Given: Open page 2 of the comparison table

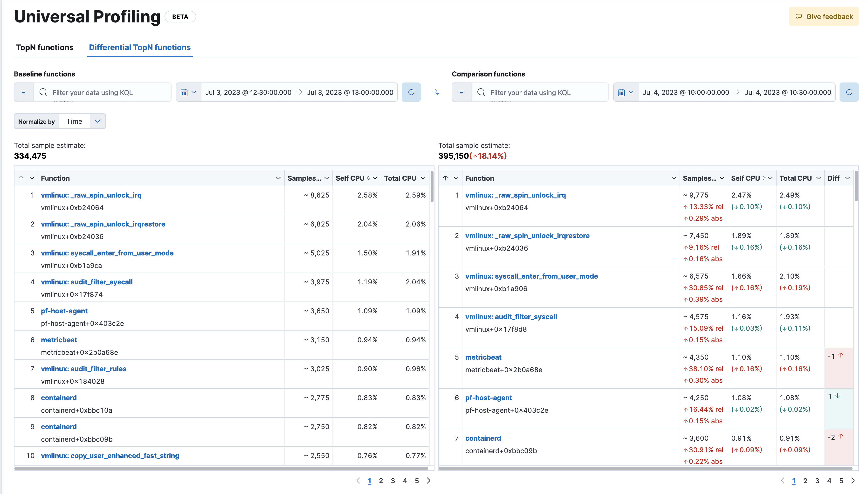Looking at the screenshot, I should coord(805,481).
